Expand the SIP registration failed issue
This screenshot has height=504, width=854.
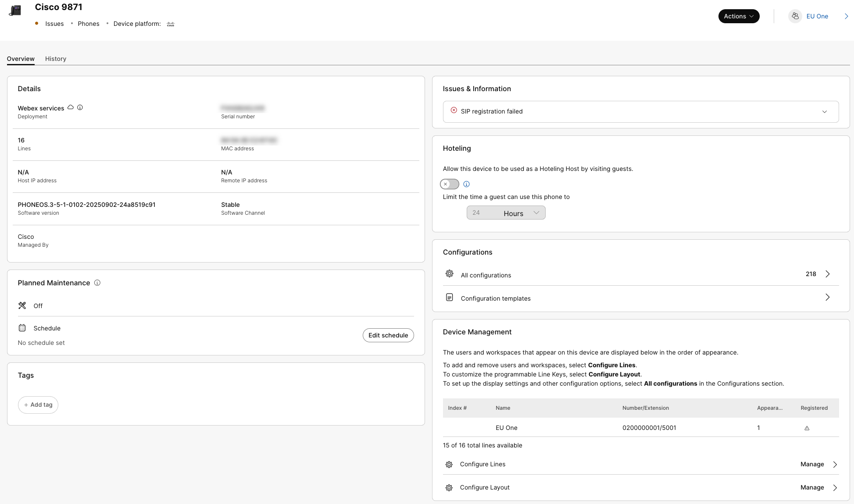pyautogui.click(x=824, y=112)
